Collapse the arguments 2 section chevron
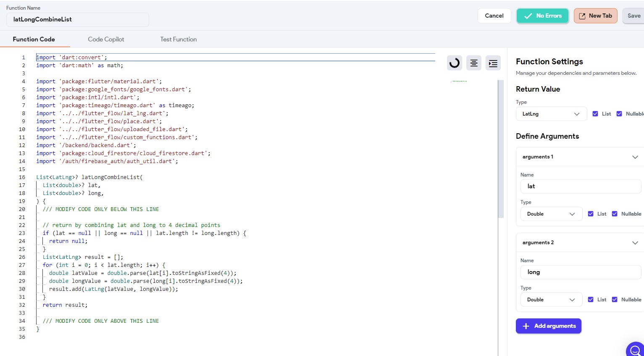This screenshot has height=356, width=644. click(635, 243)
